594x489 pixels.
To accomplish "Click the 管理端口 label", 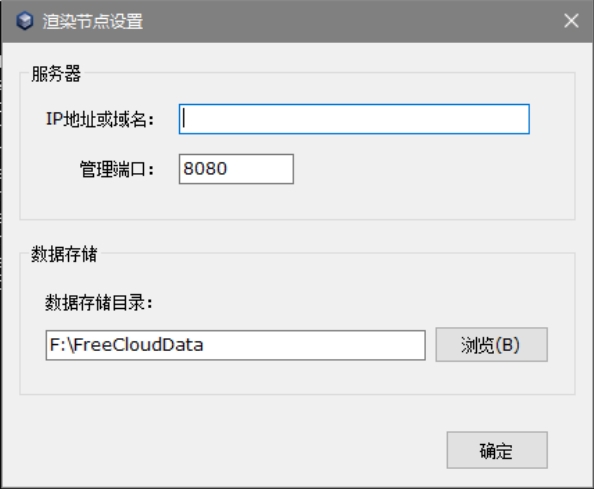I will point(117,169).
